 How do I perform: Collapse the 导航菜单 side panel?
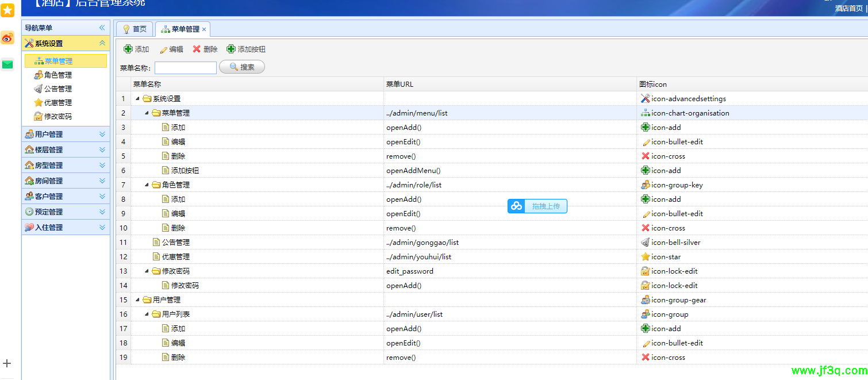pyautogui.click(x=102, y=28)
